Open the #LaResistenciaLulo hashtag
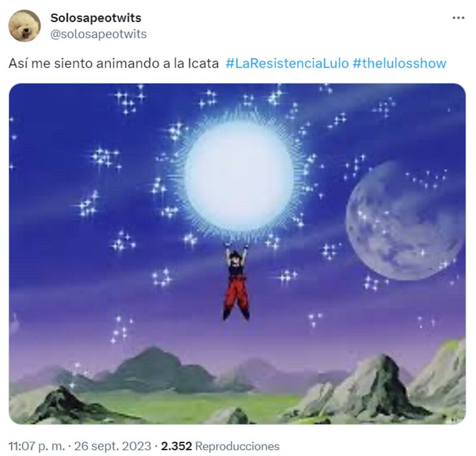This screenshot has width=476, height=456. [x=287, y=64]
